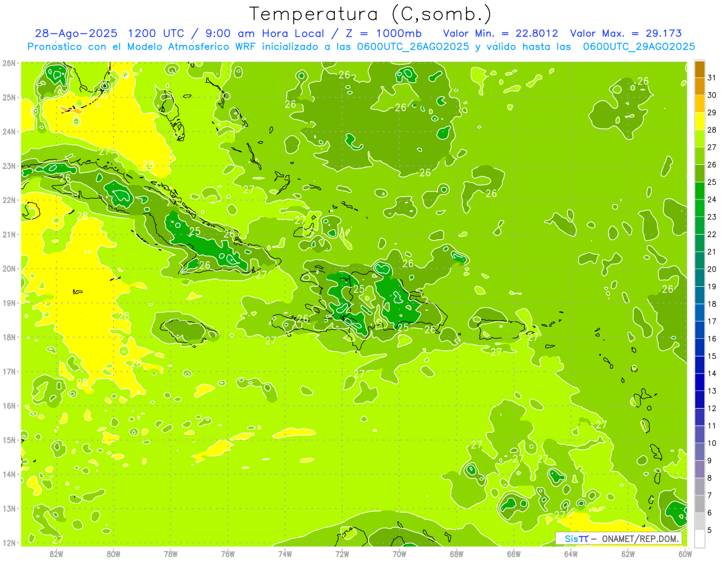
Task: Select the green swatch between 23 and 24
Action: click(x=699, y=208)
